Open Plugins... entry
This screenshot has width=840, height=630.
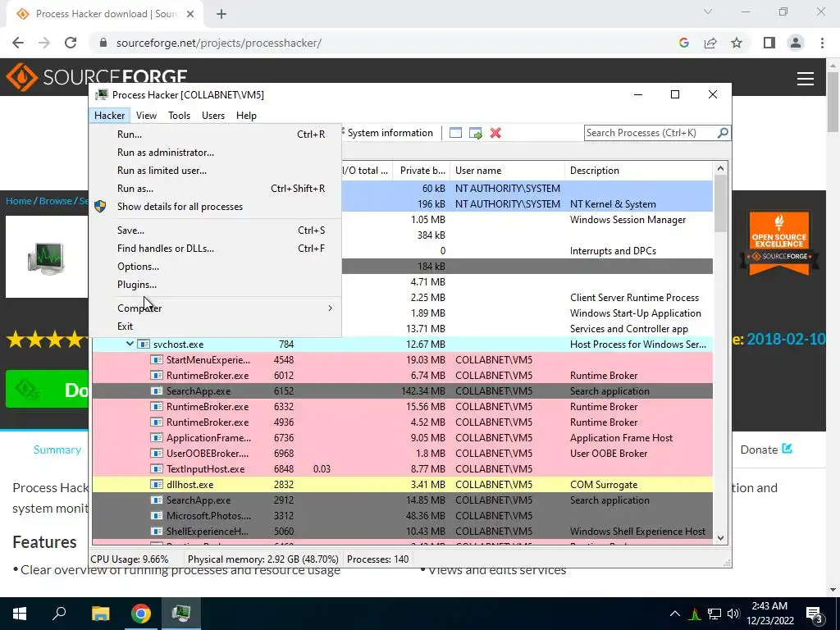[216, 285]
